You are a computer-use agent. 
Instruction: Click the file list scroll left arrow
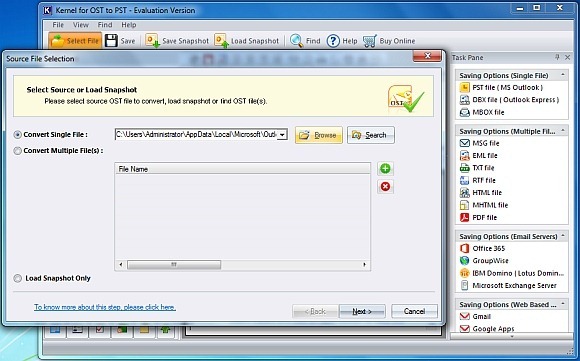(x=121, y=265)
